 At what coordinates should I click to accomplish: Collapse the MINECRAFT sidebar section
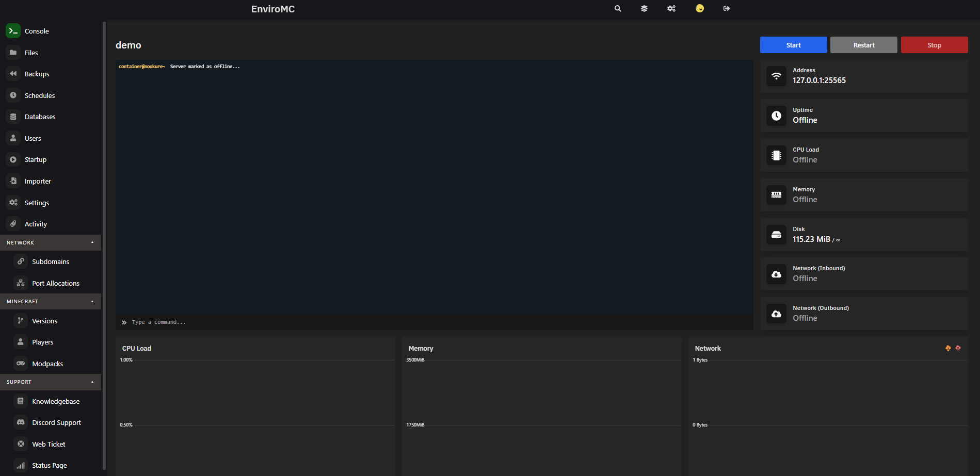point(51,301)
